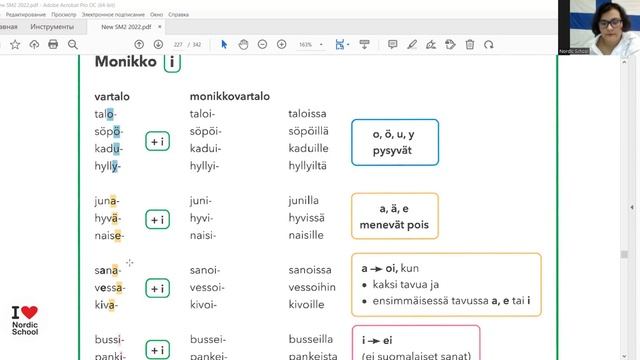640x360 pixels.
Task: Click the scrolling mode icon
Action: [364, 44]
